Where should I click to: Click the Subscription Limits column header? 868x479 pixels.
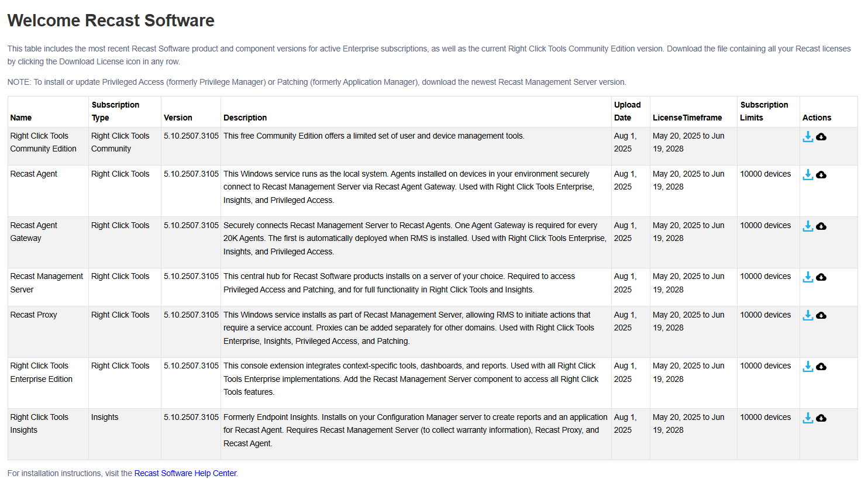[764, 111]
